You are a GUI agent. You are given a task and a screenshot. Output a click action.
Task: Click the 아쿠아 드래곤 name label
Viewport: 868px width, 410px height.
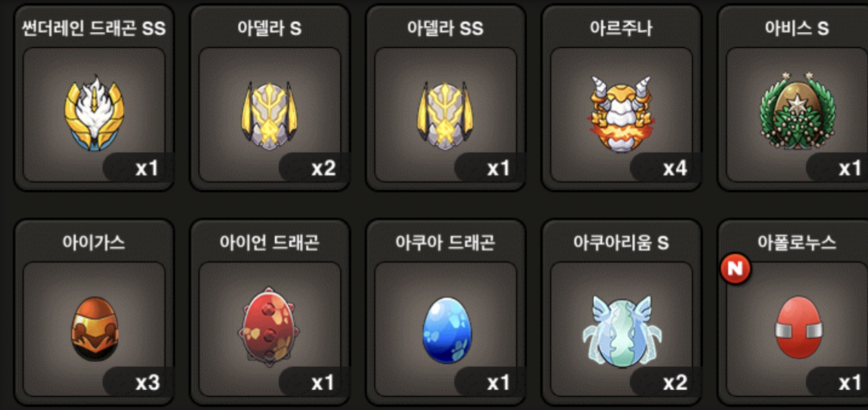tap(445, 242)
